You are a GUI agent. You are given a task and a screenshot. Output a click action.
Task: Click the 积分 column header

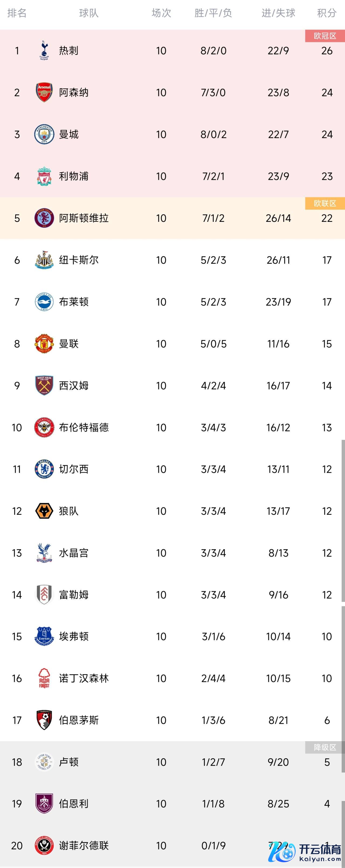pyautogui.click(x=326, y=13)
